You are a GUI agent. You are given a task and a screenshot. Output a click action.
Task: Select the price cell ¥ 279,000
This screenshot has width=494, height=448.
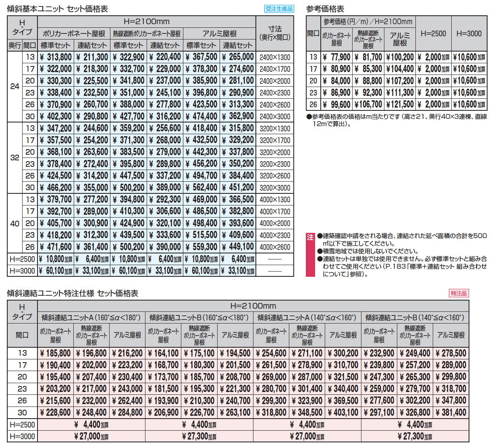[165, 152]
